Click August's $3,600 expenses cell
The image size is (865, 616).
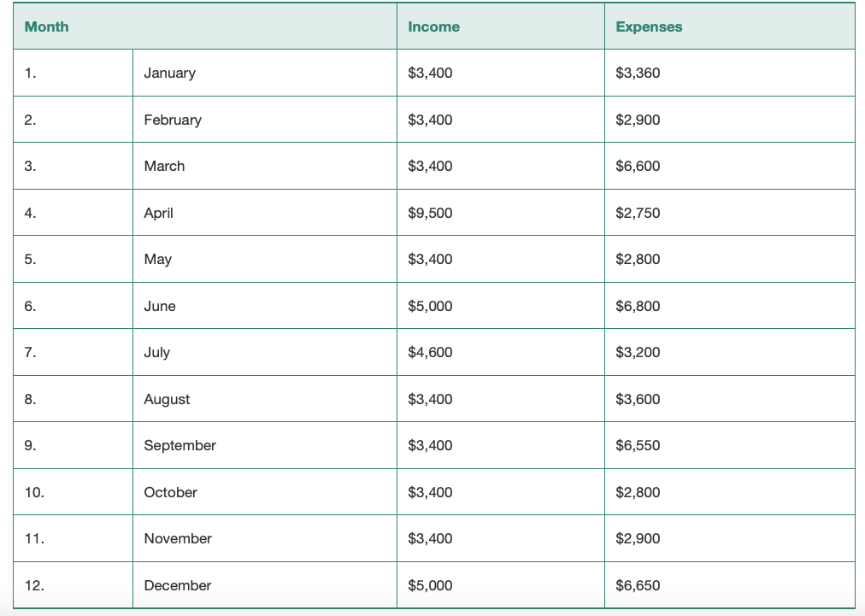click(730, 399)
